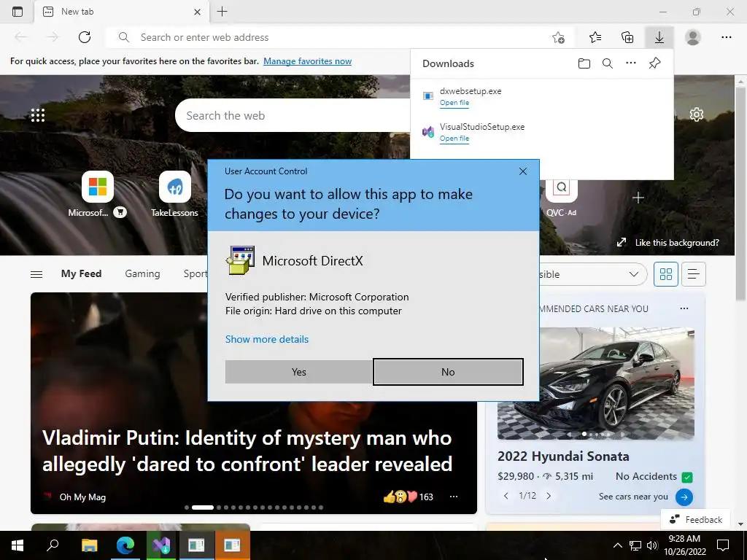Open Vladimir Putin news headline

coord(247,451)
